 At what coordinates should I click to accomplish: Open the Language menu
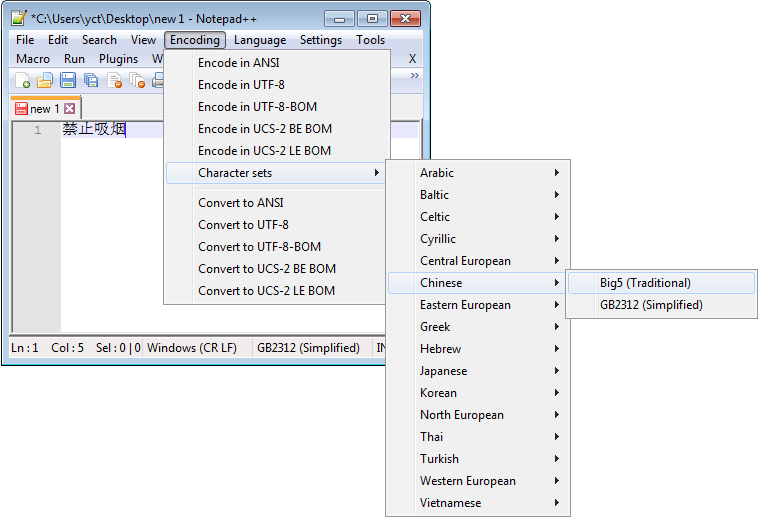(260, 40)
